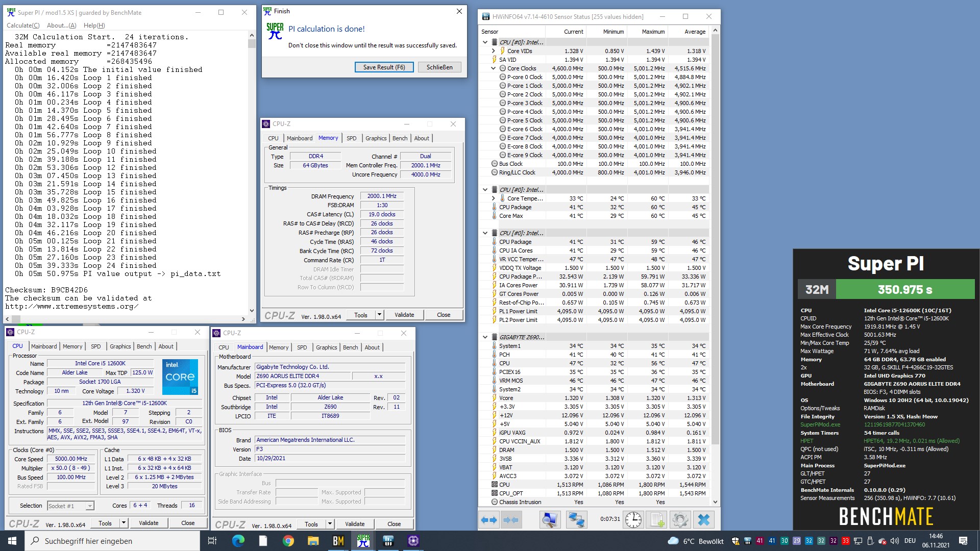The width and height of the screenshot is (980, 551).
Task: Close HWiNFO sensors with blue X icon
Action: 703,520
